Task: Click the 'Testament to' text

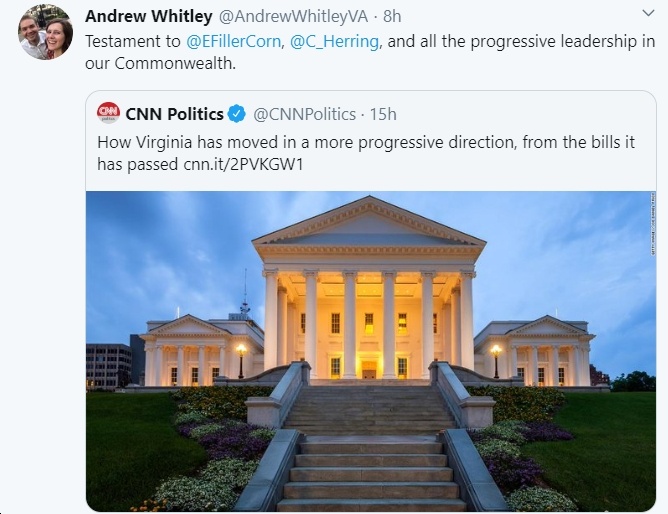Action: (133, 42)
